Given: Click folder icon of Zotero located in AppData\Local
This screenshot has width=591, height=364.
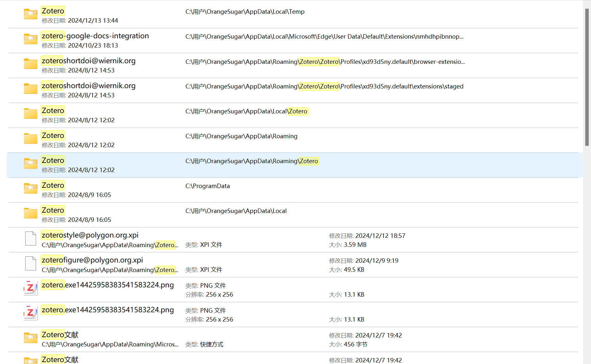Looking at the screenshot, I should [31, 213].
